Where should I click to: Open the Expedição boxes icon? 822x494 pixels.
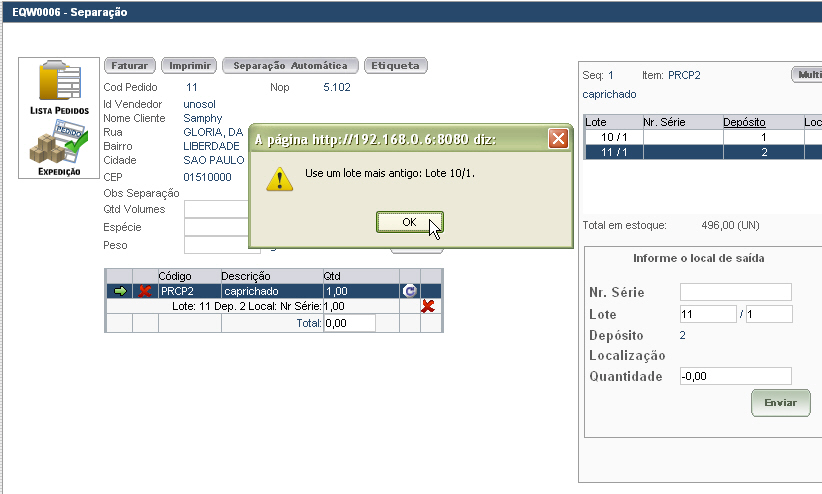[59, 147]
